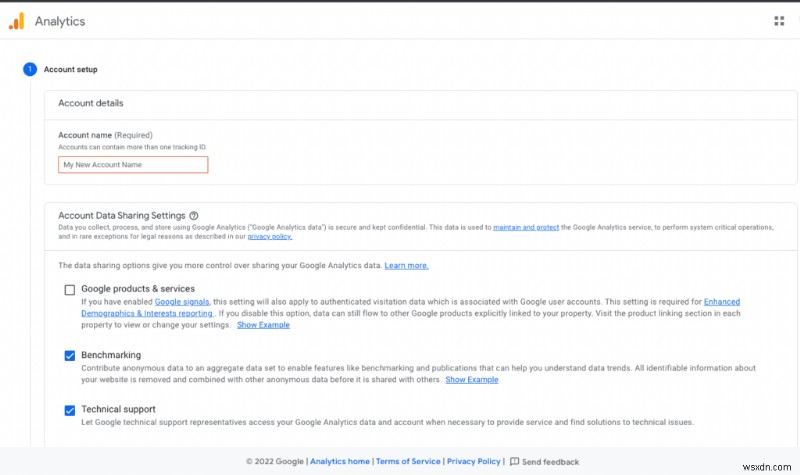Click the Analytics title text
Image resolution: width=800 pixels, height=475 pixels.
[x=60, y=21]
